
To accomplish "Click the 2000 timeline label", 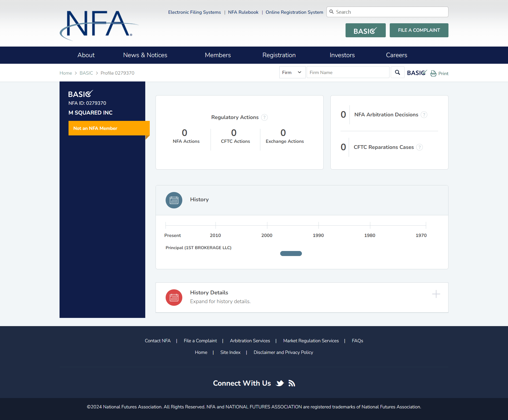I will pos(267,235).
